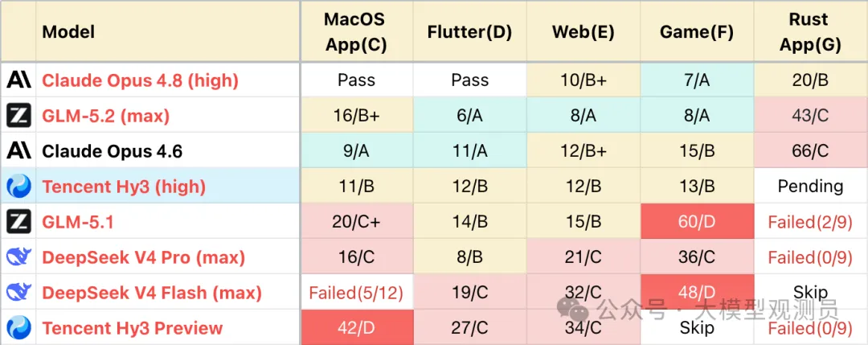Viewport: 868px width, 345px height.
Task: Click the DeepSeek whale icon for V4 Pro
Action: point(18,257)
